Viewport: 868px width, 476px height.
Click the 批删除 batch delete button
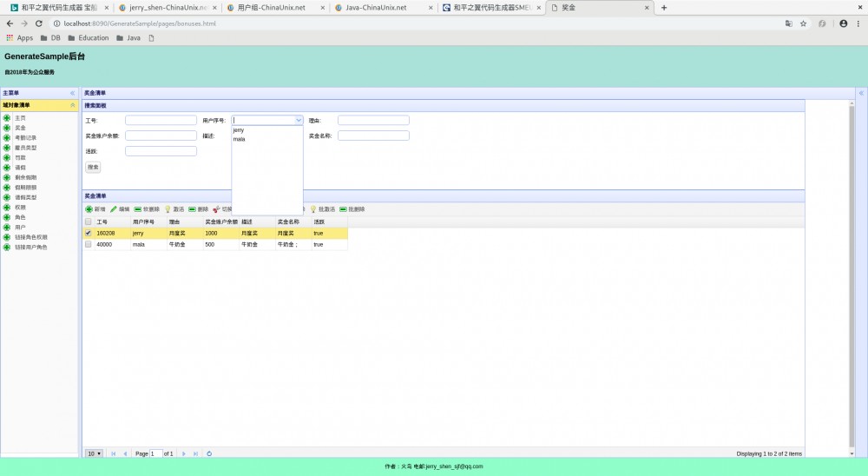[x=352, y=209]
